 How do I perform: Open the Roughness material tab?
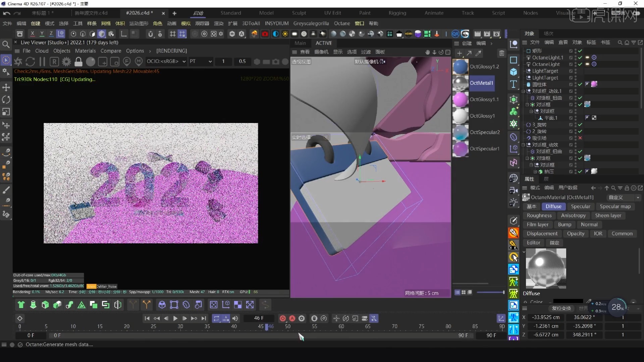tap(539, 216)
